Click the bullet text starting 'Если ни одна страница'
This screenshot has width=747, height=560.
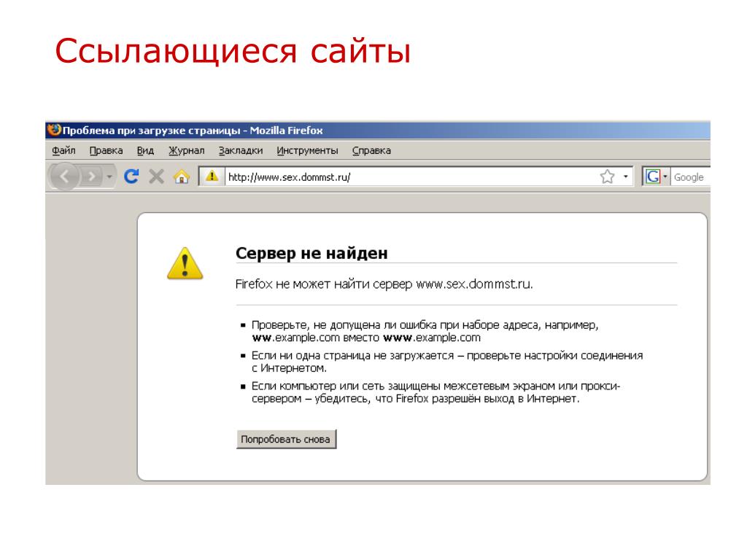click(447, 362)
